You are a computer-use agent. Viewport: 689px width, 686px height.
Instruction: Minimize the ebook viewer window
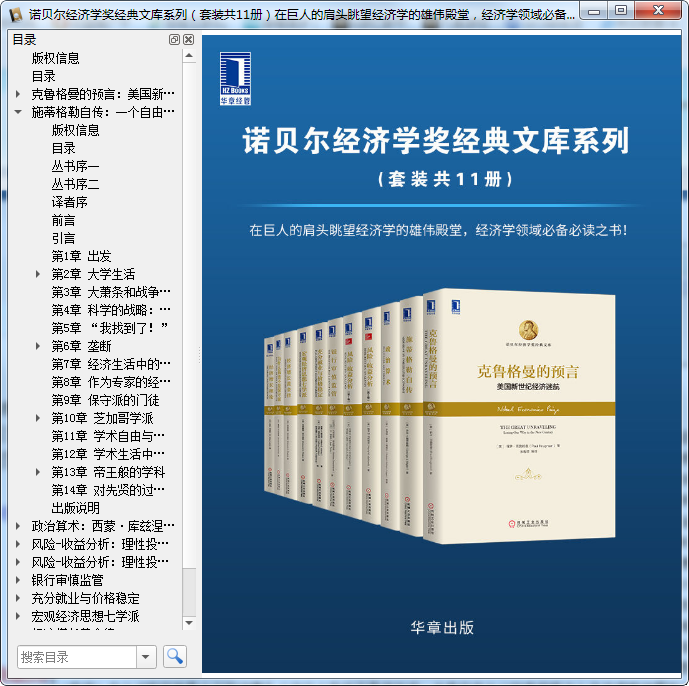(x=594, y=11)
